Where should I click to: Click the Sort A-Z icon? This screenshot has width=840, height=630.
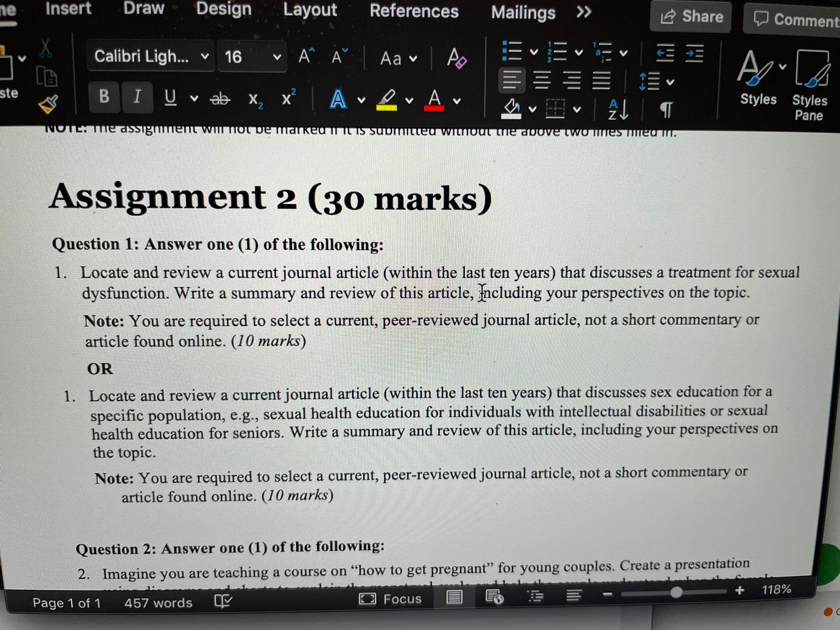click(x=617, y=110)
